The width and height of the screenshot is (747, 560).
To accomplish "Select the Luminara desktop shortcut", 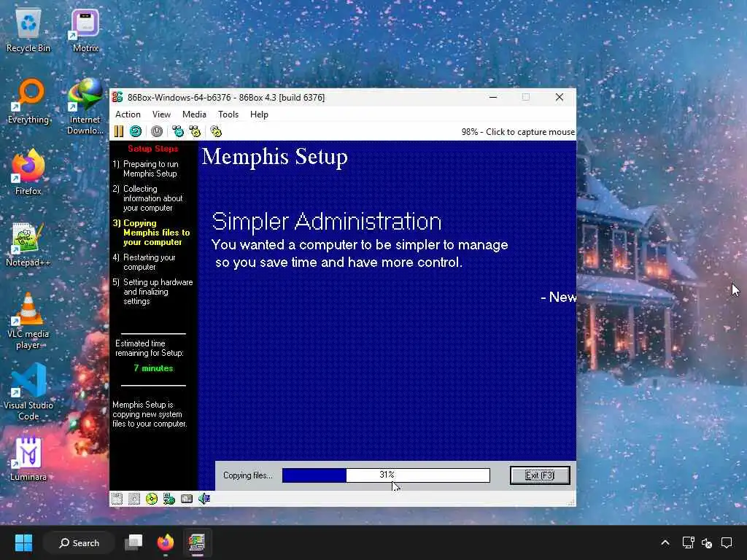I will click(28, 459).
